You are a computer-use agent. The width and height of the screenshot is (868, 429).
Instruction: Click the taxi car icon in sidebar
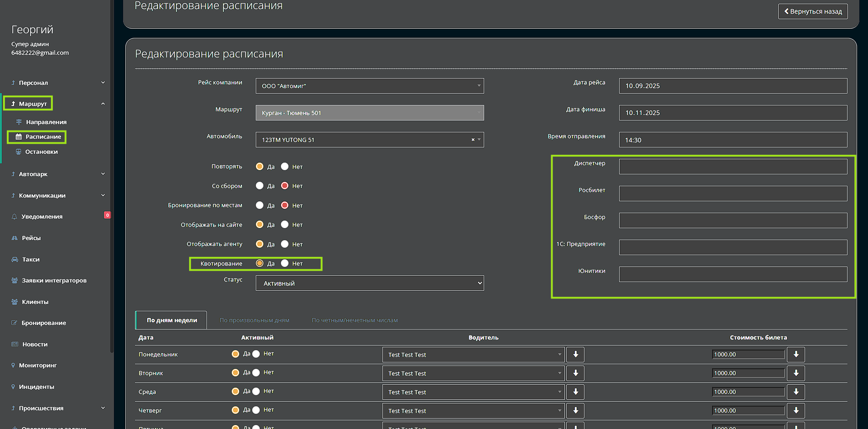pyautogui.click(x=15, y=260)
